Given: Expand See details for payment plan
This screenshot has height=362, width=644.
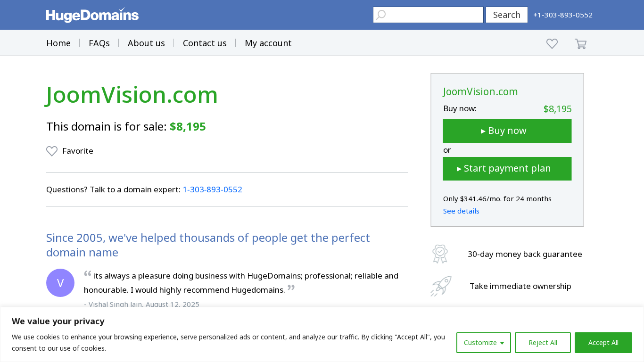Looking at the screenshot, I should click(461, 211).
